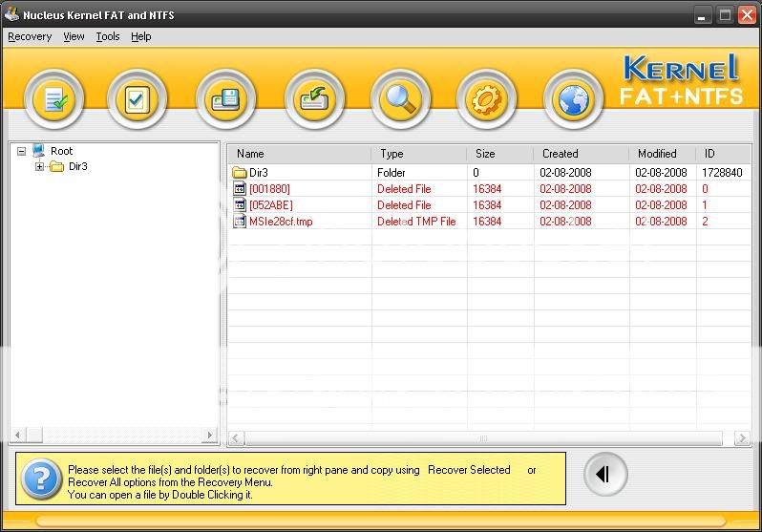The height and width of the screenshot is (532, 762).
Task: Collapse the Root tree node
Action: tap(21, 151)
